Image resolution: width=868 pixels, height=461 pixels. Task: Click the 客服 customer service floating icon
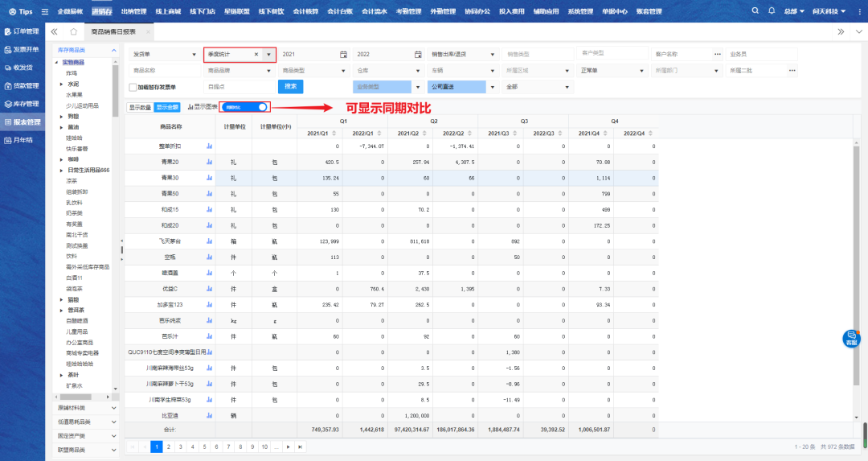[x=851, y=338]
